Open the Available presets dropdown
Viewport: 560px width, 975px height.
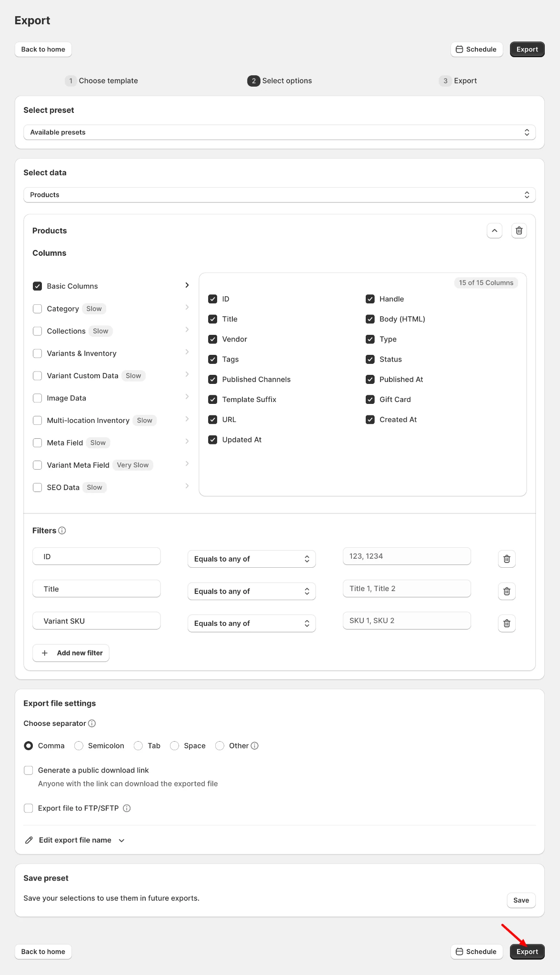click(x=280, y=132)
